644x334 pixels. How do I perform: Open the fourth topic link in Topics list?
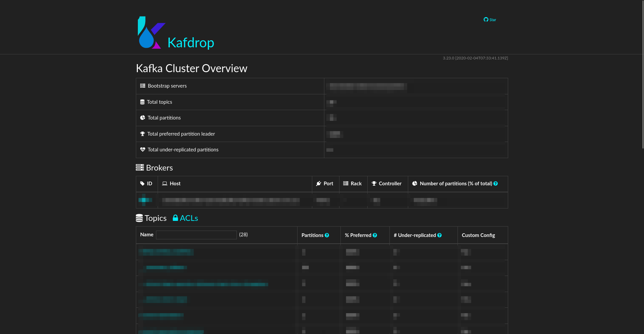[166, 299]
